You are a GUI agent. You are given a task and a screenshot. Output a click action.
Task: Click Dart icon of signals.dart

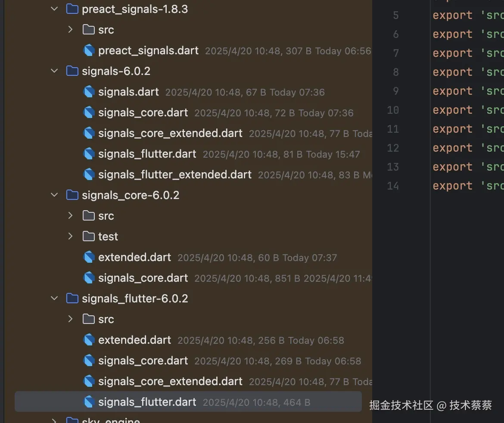coord(89,92)
